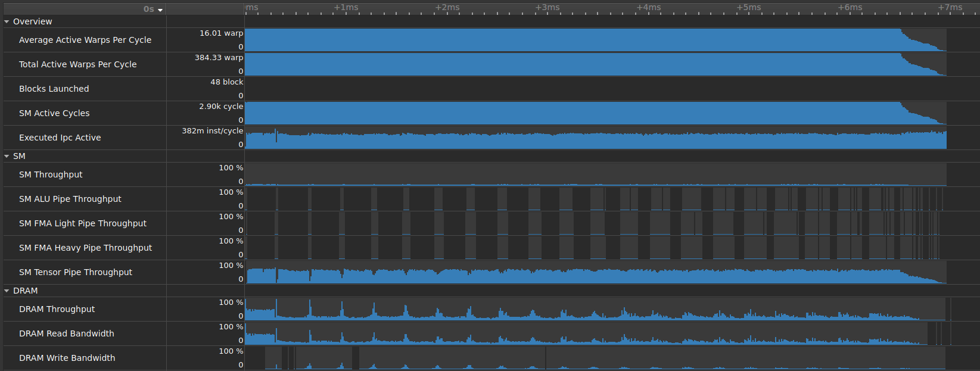Viewport: 980px width, 371px height.
Task: Collapse the SM section triangle
Action: point(7,156)
